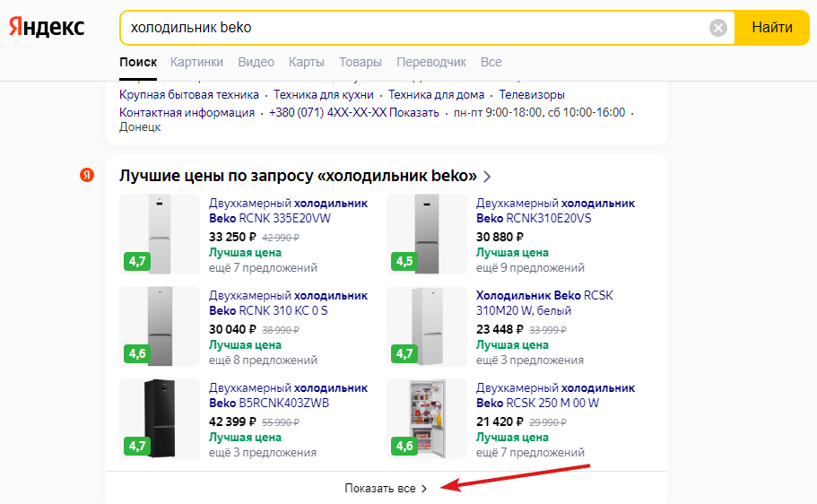Click ещё 9 предложений text

[530, 268]
